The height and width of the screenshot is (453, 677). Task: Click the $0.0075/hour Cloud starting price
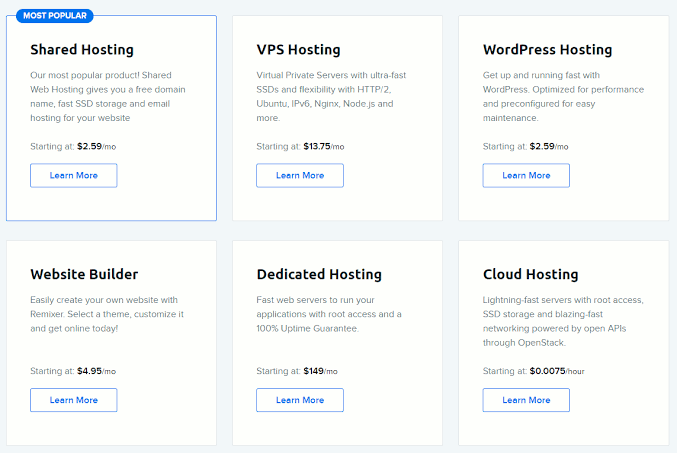557,371
